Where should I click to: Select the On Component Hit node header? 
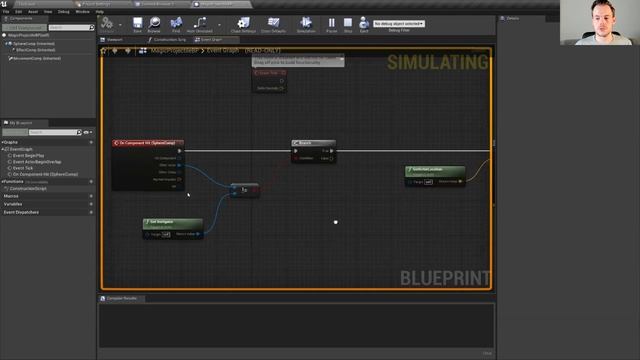tap(148, 143)
